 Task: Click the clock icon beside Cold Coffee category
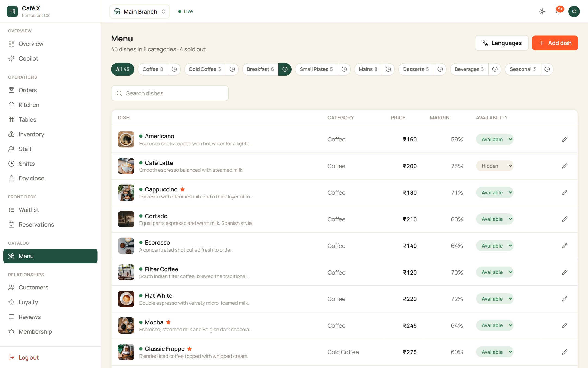(x=232, y=69)
